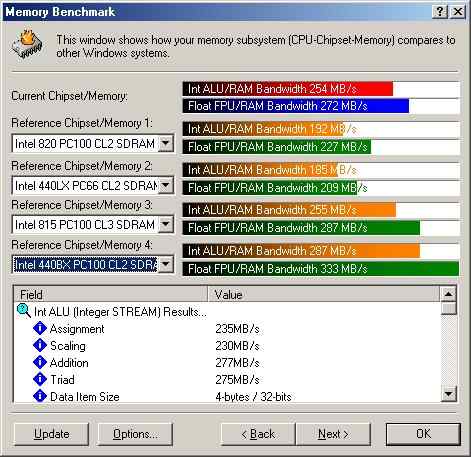
Task: Click the Field column header
Action: 111,294
